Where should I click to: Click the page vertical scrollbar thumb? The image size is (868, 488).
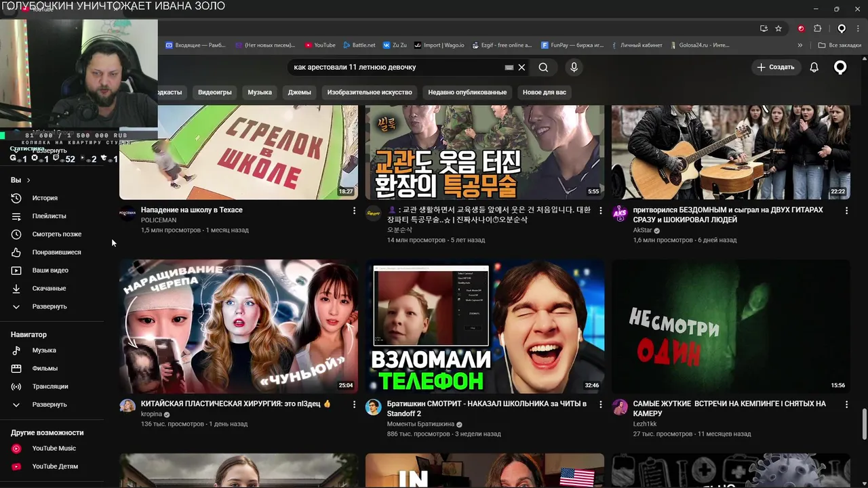pyautogui.click(x=864, y=424)
